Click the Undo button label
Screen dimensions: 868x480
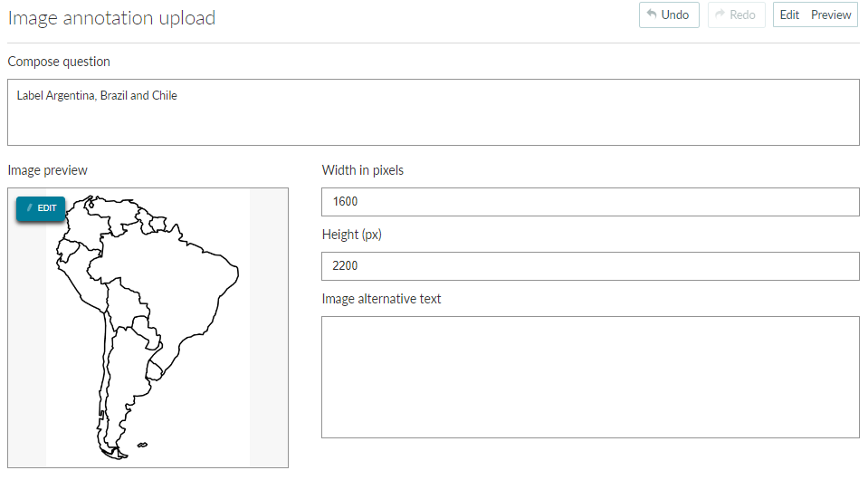675,15
